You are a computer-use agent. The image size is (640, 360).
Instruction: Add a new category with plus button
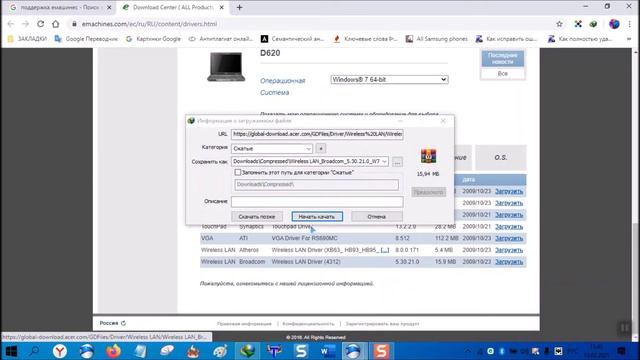[321, 149]
